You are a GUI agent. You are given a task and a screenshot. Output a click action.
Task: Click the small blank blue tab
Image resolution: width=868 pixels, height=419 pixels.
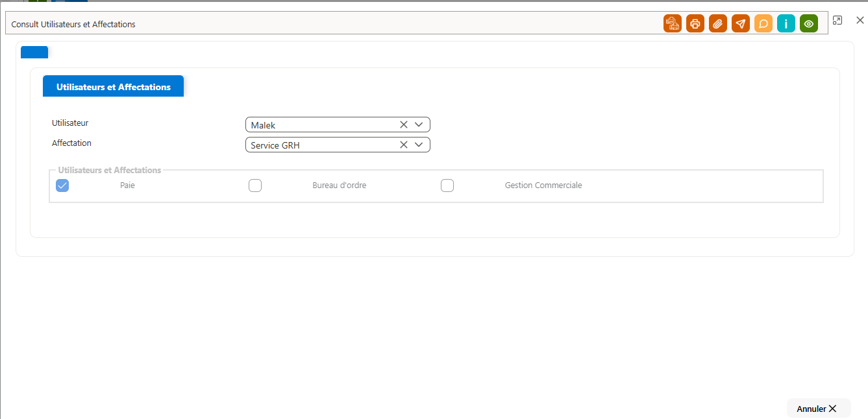click(x=34, y=53)
